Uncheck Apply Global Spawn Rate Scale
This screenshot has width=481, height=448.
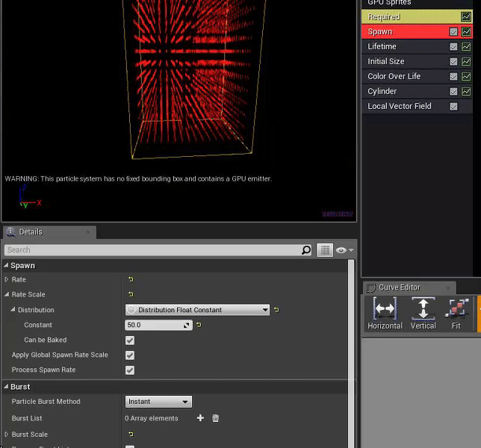pos(130,355)
